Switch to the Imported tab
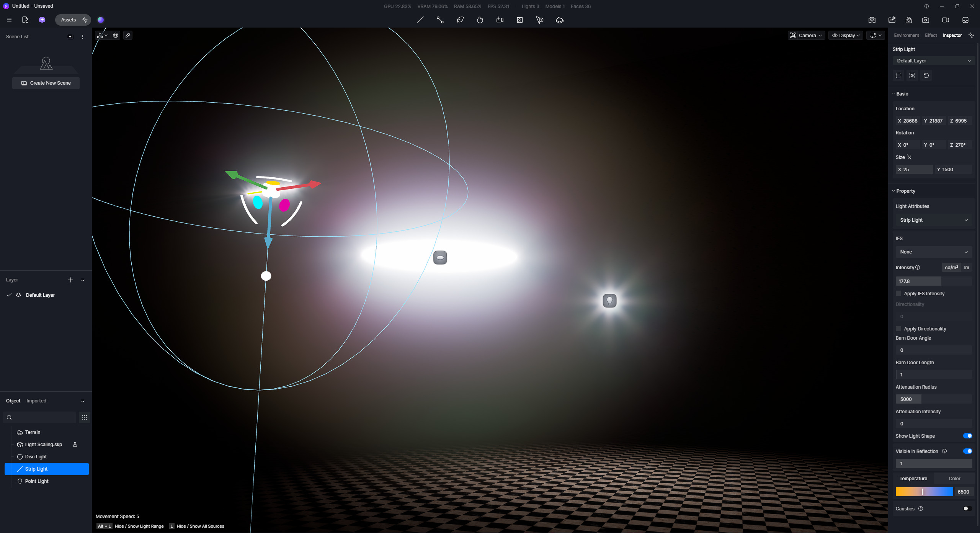 pos(36,401)
